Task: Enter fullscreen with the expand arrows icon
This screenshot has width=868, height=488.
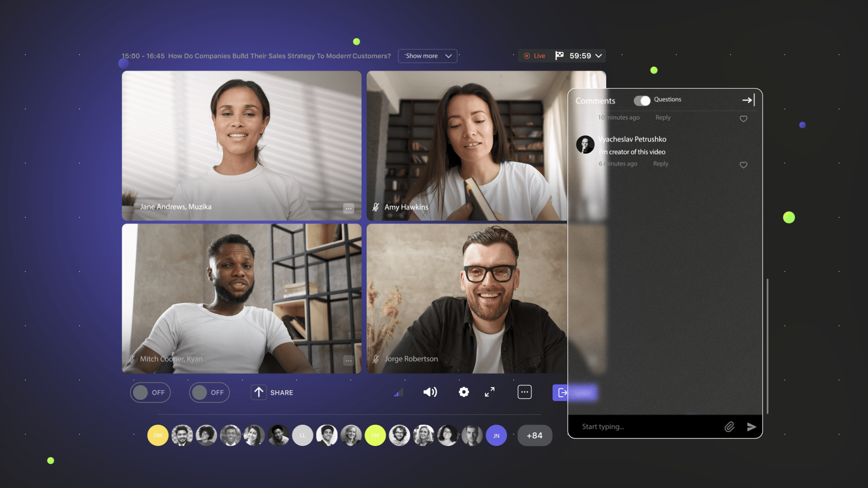Action: coord(490,392)
